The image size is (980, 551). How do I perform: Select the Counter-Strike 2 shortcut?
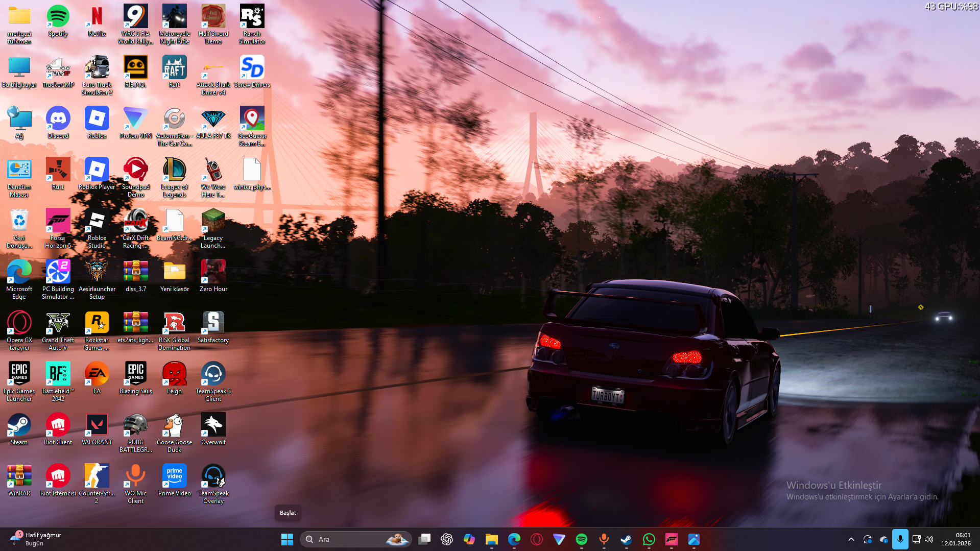click(x=97, y=484)
